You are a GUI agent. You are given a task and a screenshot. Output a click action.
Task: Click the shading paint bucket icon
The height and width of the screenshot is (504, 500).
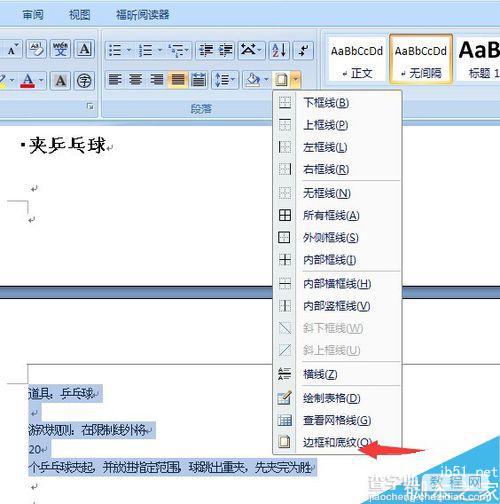253,80
